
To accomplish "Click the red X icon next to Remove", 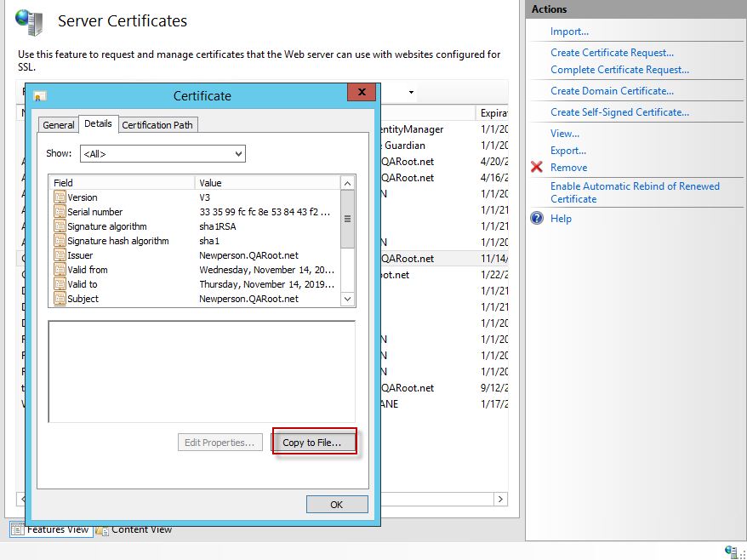I will click(x=536, y=168).
